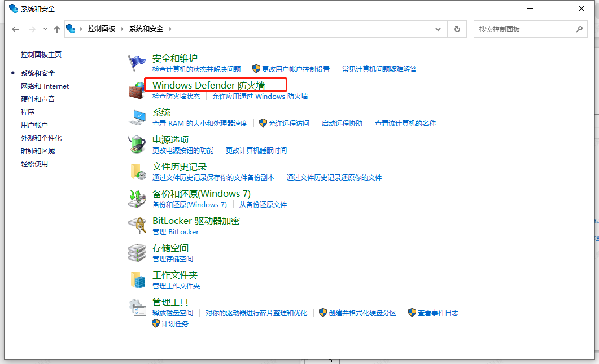Click the Administrative Tools gear icon
This screenshot has width=599, height=364.
pyautogui.click(x=137, y=308)
